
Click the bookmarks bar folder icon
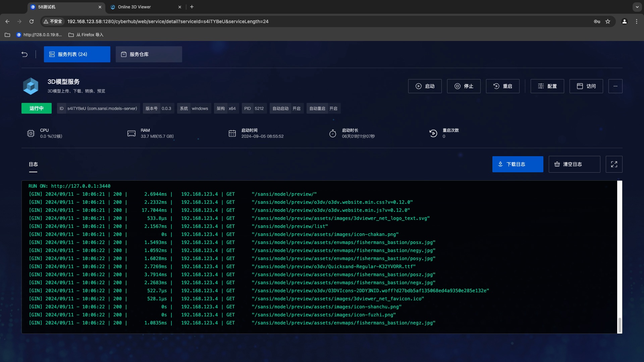pyautogui.click(x=7, y=35)
